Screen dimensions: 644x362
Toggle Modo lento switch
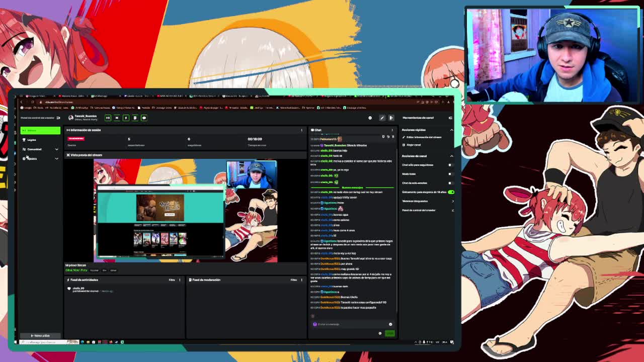click(450, 174)
